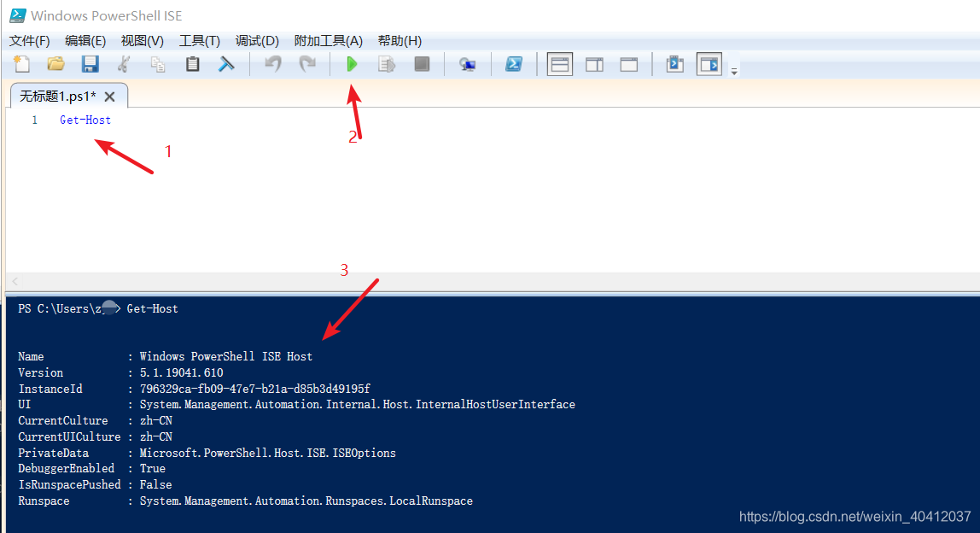Screen dimensions: 980x533
Task: Redo the last edit
Action: [x=307, y=64]
